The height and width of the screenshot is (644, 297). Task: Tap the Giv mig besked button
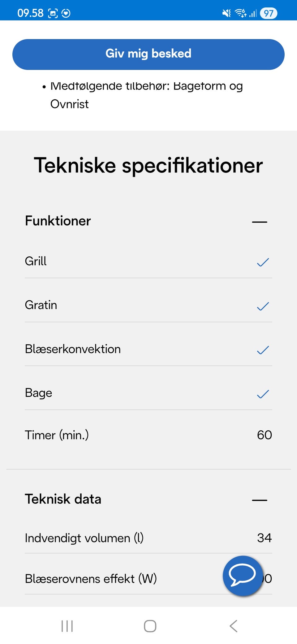(148, 54)
